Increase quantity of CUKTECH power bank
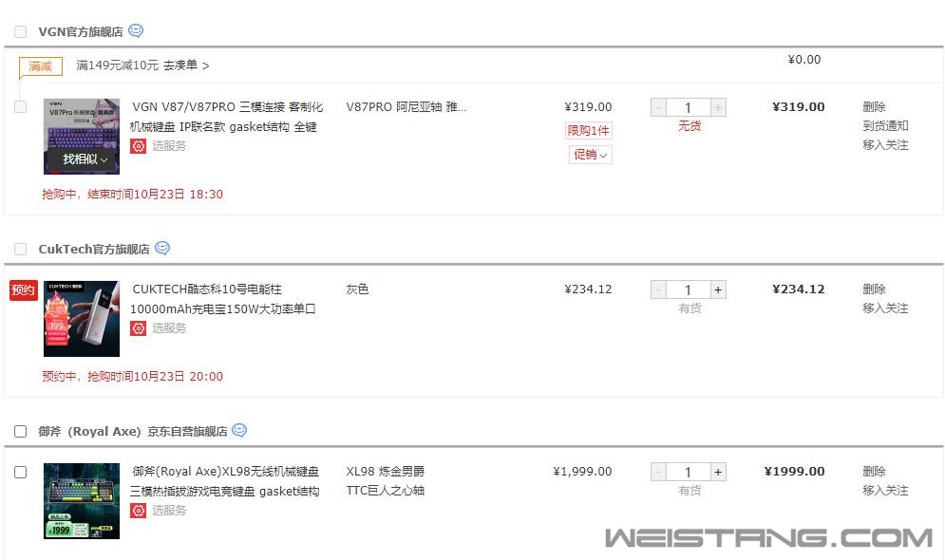The height and width of the screenshot is (560, 945). [718, 289]
